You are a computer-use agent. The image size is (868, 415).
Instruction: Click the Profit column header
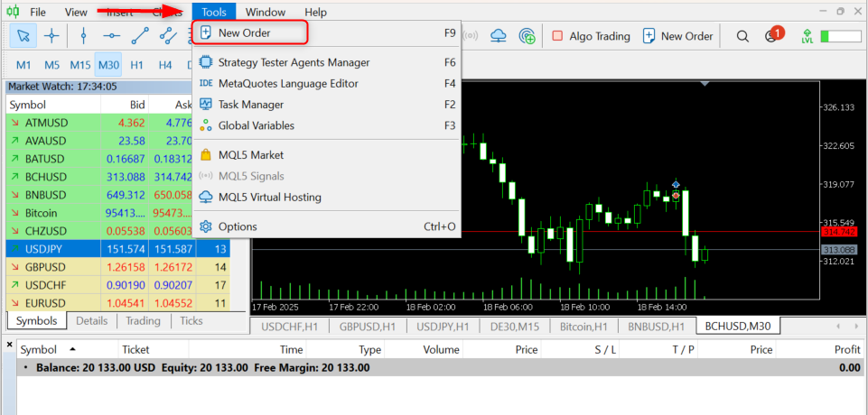click(x=819, y=349)
